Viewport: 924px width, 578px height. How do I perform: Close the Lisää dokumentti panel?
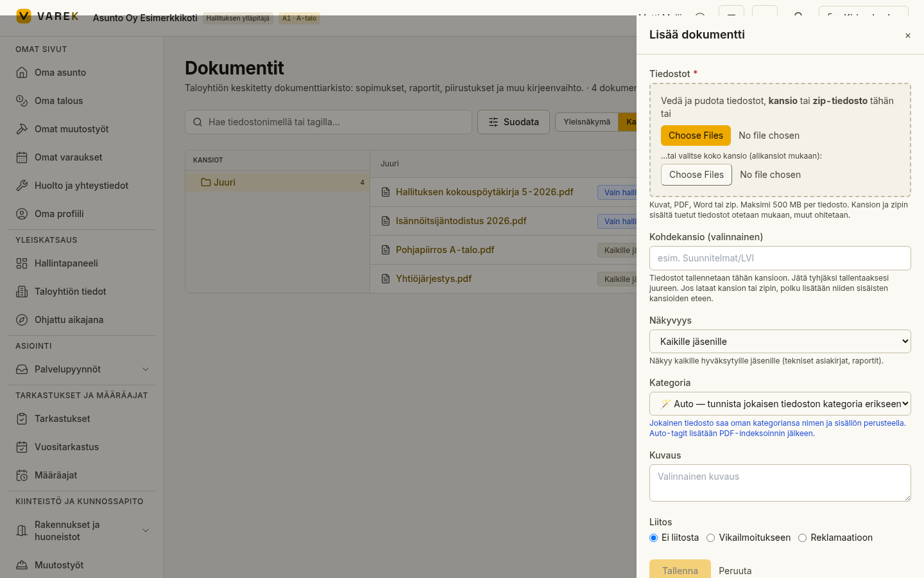(908, 36)
